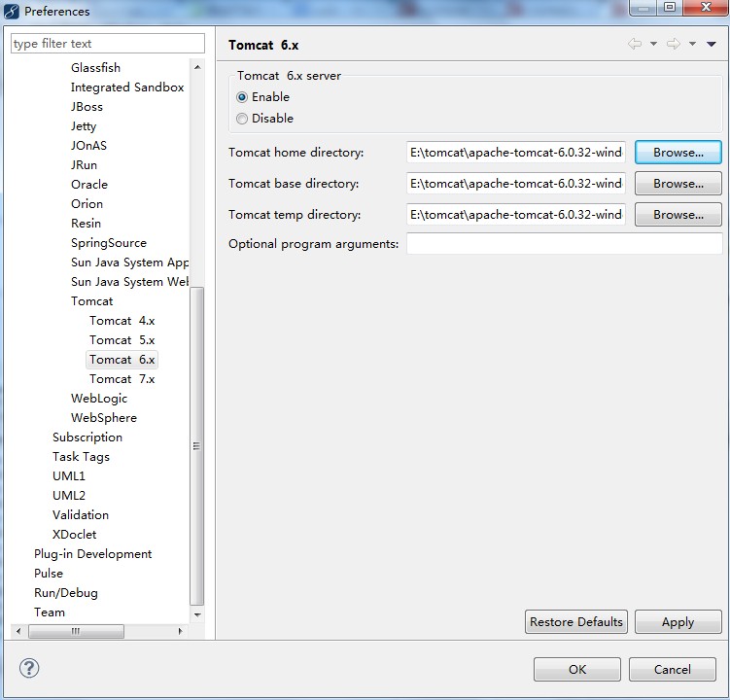730x700 pixels.
Task: Select Oracle server entry
Action: pos(88,185)
